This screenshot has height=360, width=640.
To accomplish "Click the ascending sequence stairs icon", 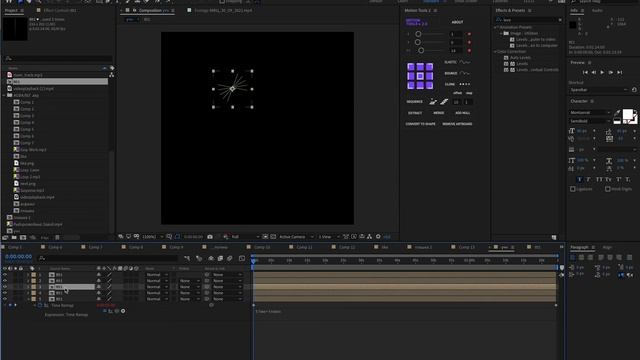I will [433, 102].
